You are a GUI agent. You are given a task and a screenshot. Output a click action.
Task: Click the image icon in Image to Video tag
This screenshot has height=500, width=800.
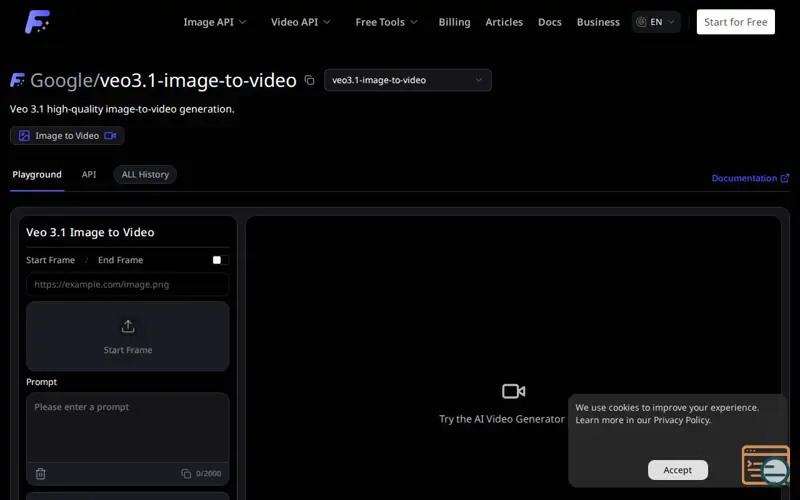tap(24, 136)
